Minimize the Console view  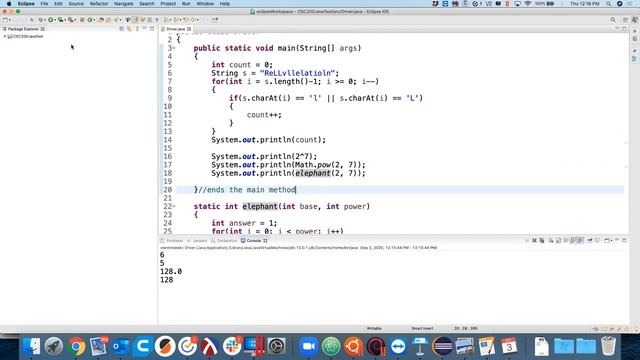coord(617,241)
